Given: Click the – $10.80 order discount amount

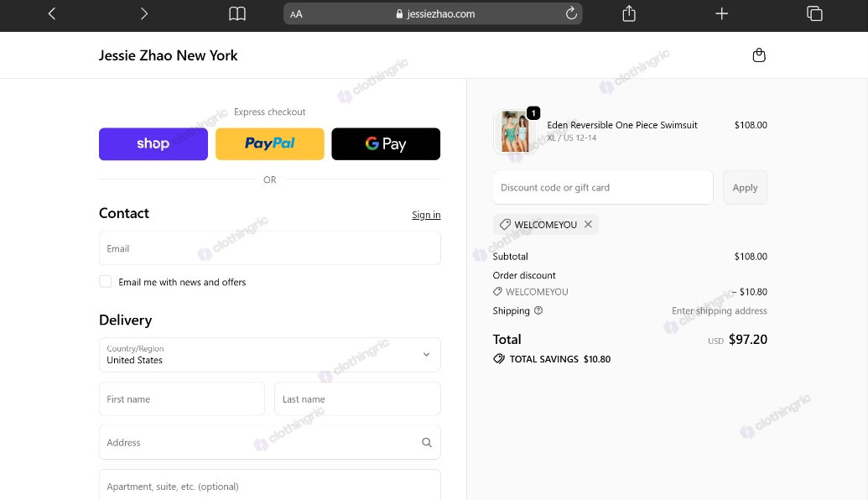Looking at the screenshot, I should tap(750, 292).
